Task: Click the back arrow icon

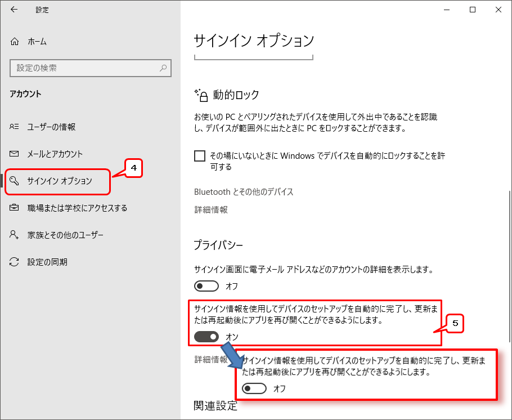Action: tap(14, 10)
